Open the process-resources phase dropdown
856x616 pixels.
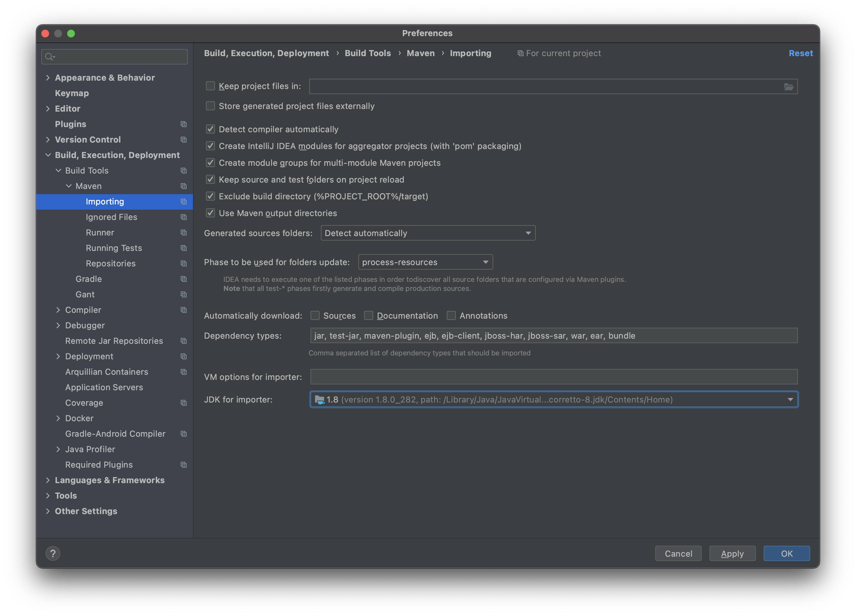(425, 262)
